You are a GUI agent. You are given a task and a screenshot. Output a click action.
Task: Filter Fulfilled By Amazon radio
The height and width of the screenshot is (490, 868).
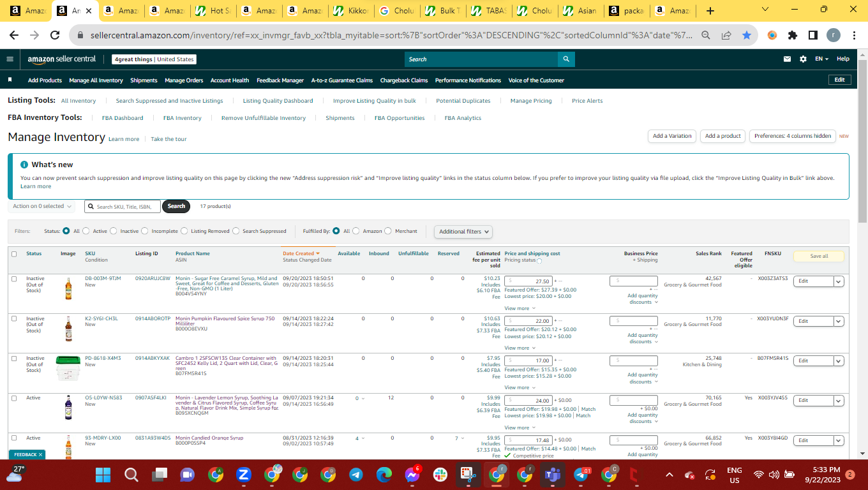click(x=356, y=231)
